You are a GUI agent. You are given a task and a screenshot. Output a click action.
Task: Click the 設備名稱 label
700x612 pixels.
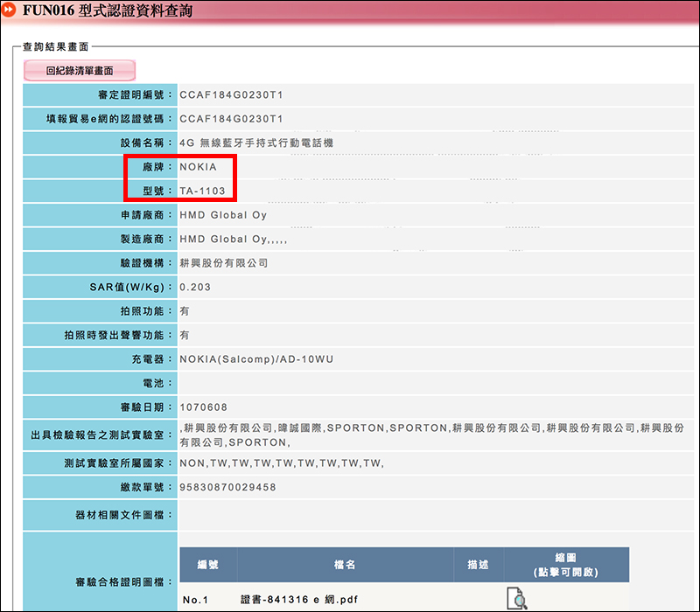click(146, 143)
